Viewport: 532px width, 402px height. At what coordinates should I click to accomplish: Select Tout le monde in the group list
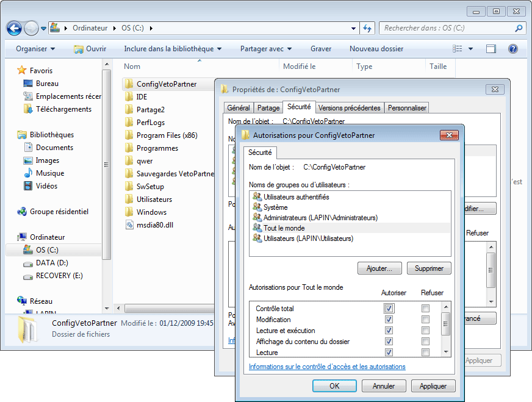tap(350, 228)
